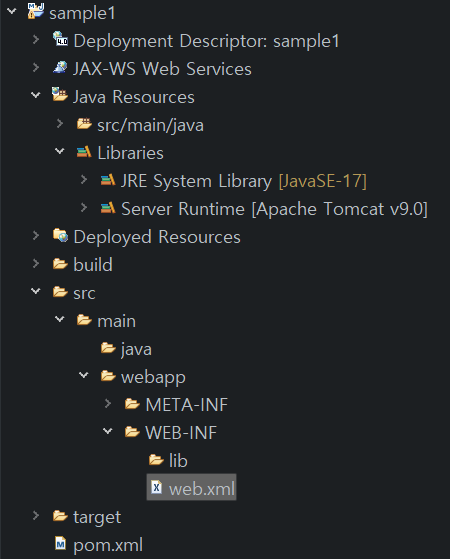Collapse the Libraries node

point(60,152)
